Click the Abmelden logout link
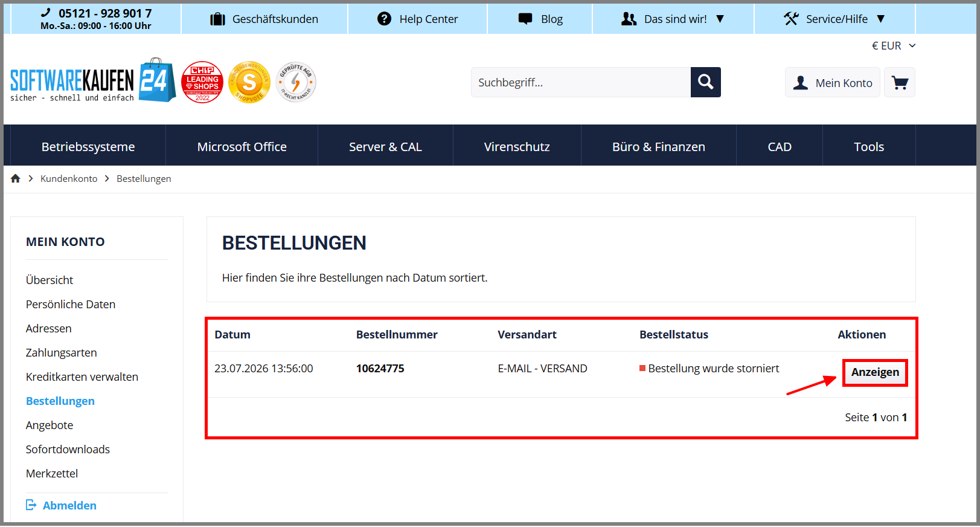This screenshot has width=980, height=527. (69, 505)
